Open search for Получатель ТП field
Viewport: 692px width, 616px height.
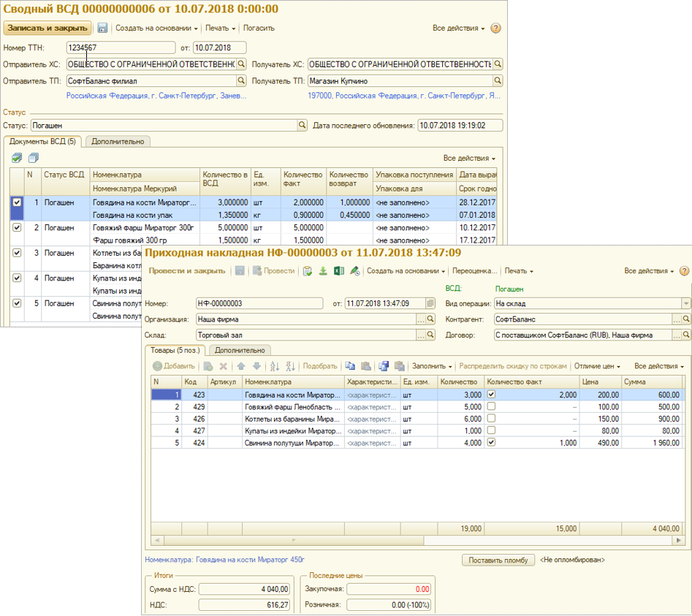pos(498,81)
